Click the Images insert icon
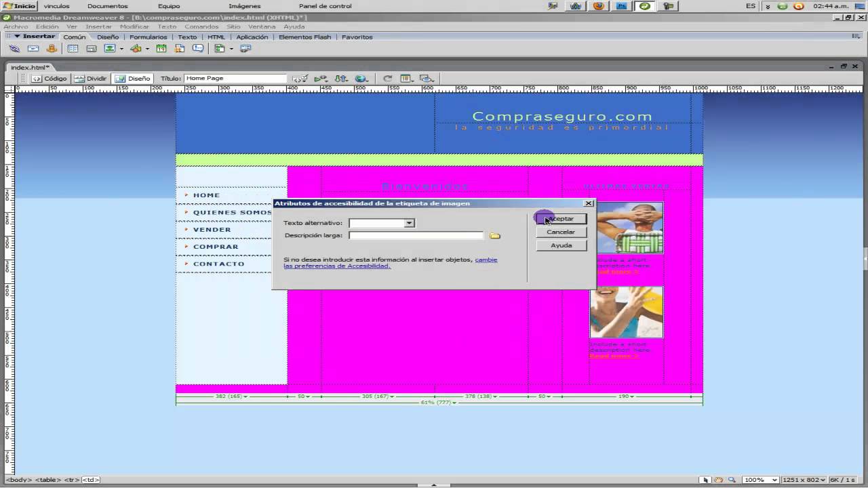Viewport: 868px width, 488px height. pyautogui.click(x=109, y=49)
